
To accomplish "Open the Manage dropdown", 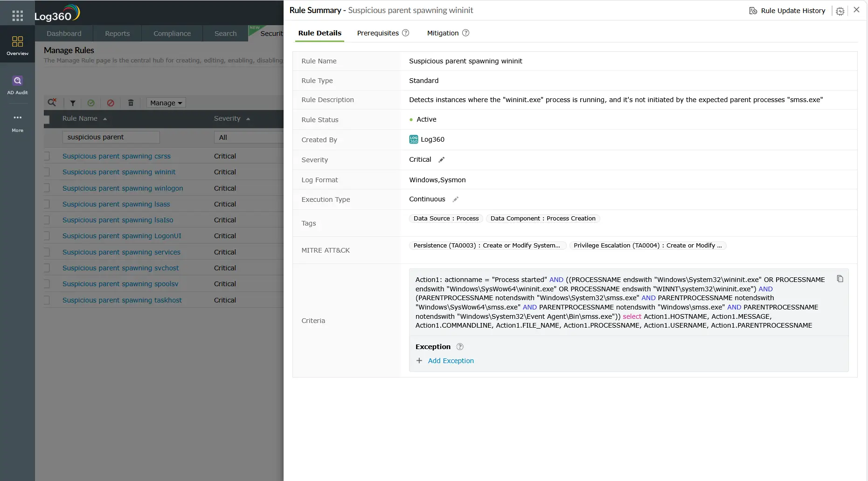I will [166, 103].
